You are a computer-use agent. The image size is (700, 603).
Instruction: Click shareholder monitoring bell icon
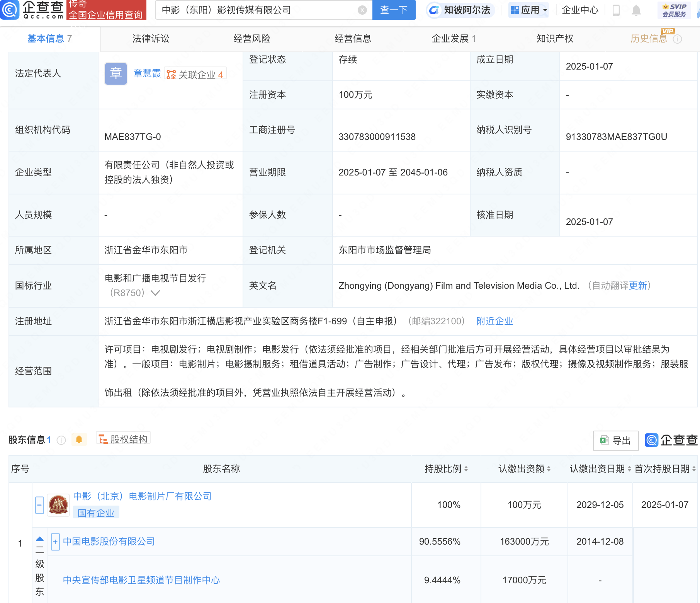pyautogui.click(x=79, y=439)
